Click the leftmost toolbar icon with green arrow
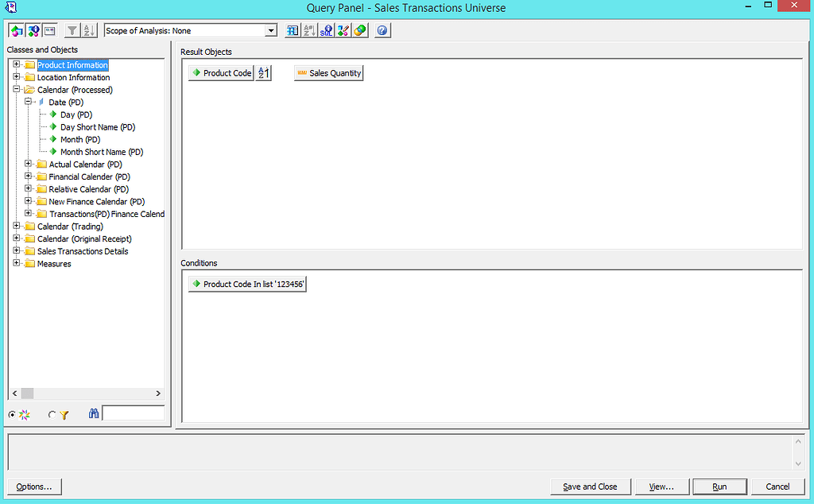 pos(15,30)
